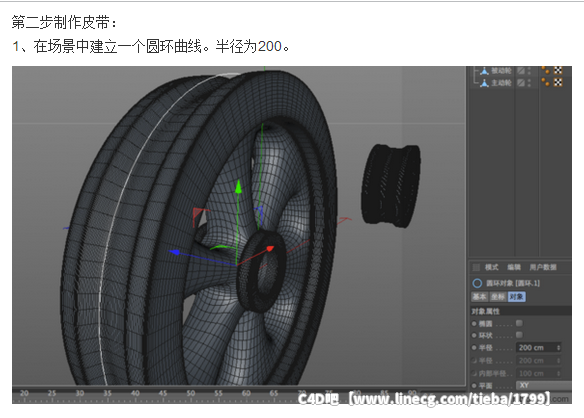Viewport: 584px width, 418px height.
Task: Open the 平面 XY dropdown
Action: pyautogui.click(x=543, y=385)
